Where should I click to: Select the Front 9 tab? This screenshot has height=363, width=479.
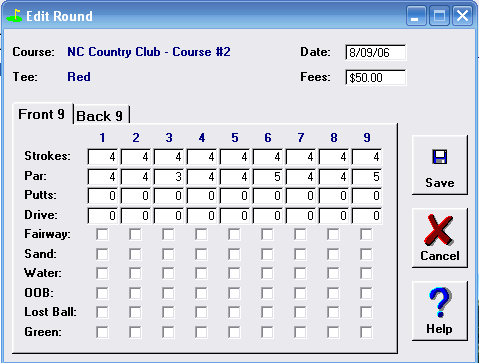point(42,114)
